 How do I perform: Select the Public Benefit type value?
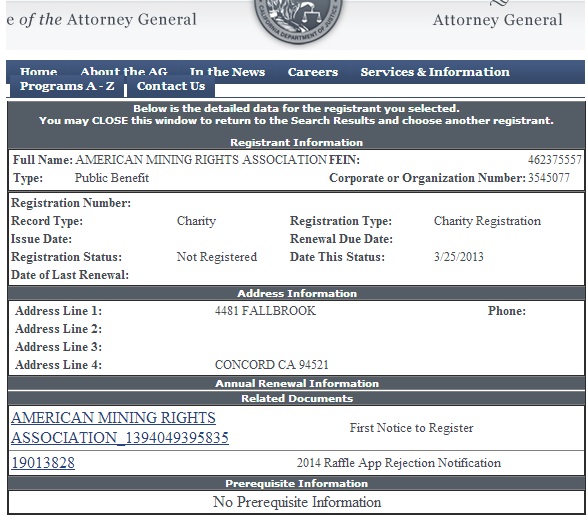(112, 178)
